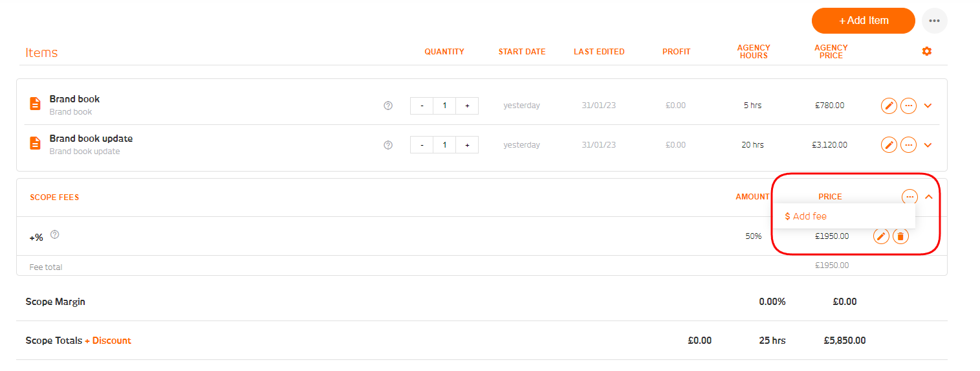The image size is (980, 371).
Task: Open more options for Brand book
Action: tap(908, 106)
